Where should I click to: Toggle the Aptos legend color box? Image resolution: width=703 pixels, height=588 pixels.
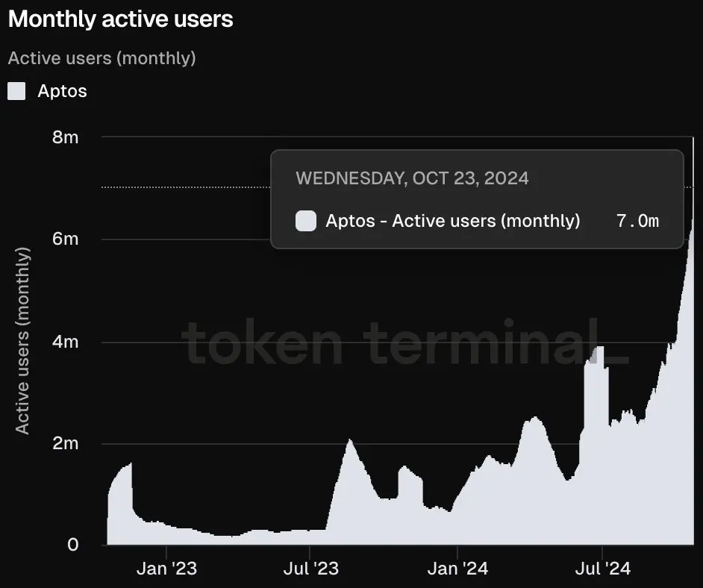(x=16, y=91)
